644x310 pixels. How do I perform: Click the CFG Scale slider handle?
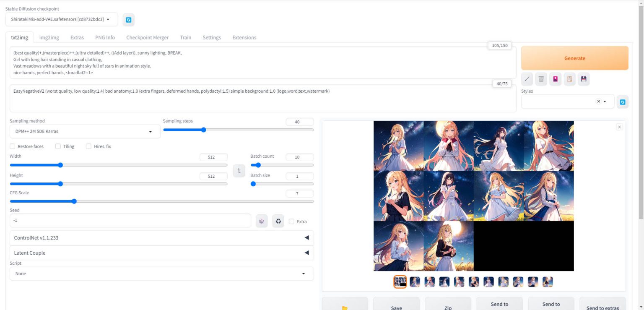[x=74, y=201]
